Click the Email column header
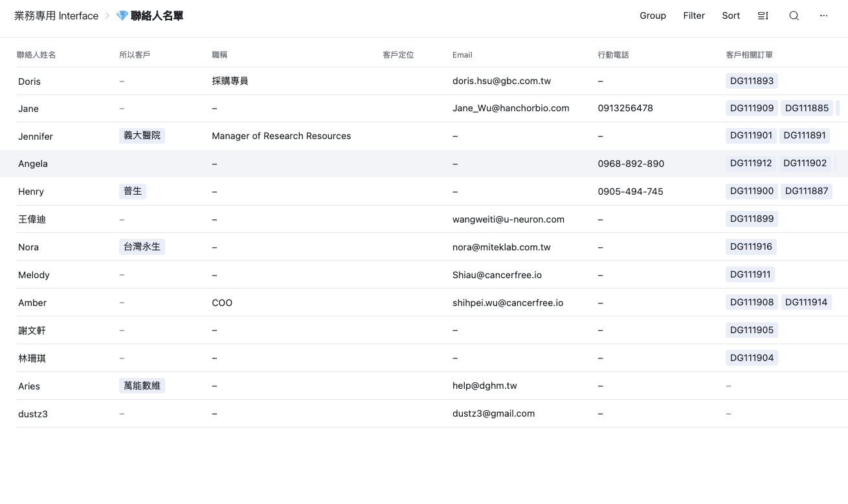Screen dimensions: 848x504 point(462,55)
